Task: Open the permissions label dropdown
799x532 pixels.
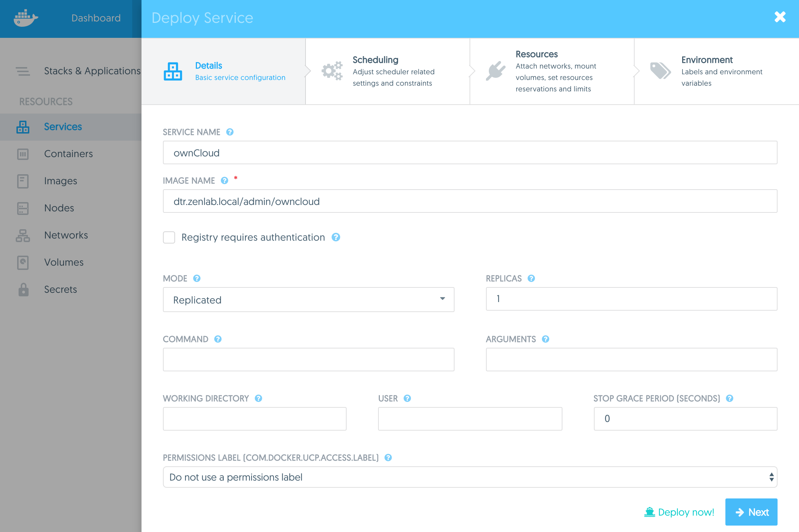Action: (x=470, y=477)
